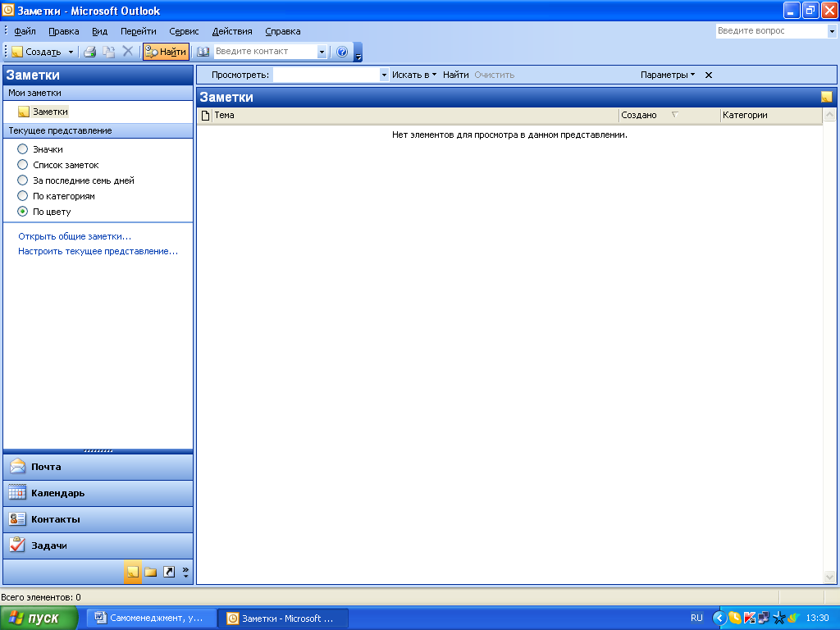Expand hidden tray icons arrow
The image size is (840, 630).
pyautogui.click(x=719, y=619)
